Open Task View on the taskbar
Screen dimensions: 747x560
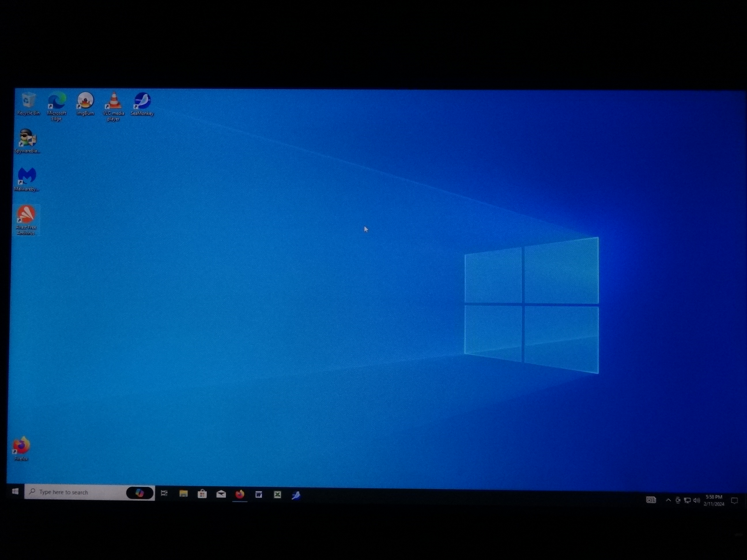point(164,493)
